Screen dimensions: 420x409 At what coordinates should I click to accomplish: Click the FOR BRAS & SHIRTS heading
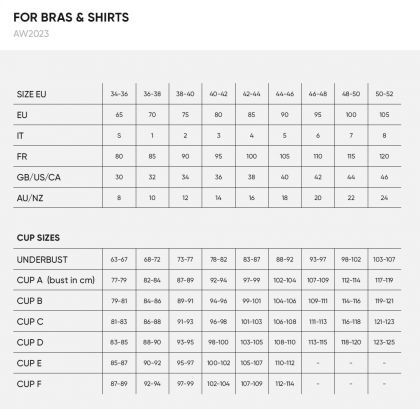71,17
